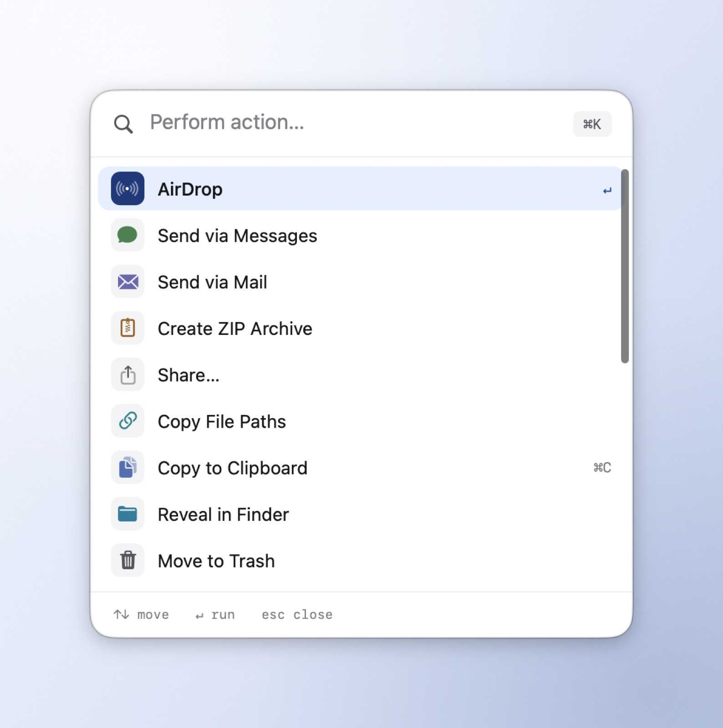This screenshot has height=728, width=723.
Task: Click the return arrow on AirDrop row
Action: click(x=607, y=191)
